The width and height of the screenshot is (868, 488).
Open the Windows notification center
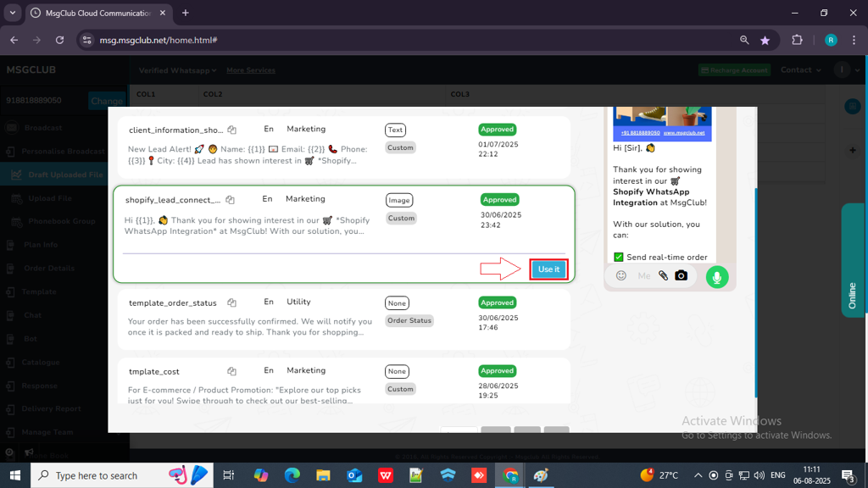point(849,475)
